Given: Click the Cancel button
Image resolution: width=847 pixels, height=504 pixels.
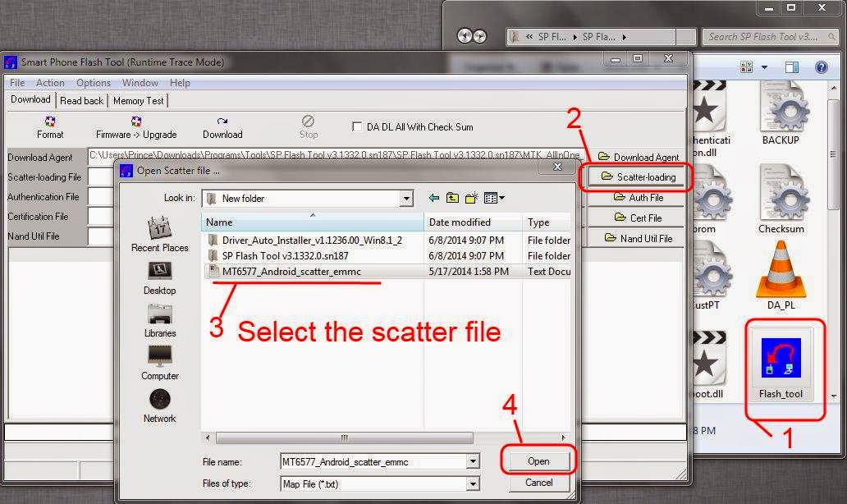Looking at the screenshot, I should pos(538,483).
